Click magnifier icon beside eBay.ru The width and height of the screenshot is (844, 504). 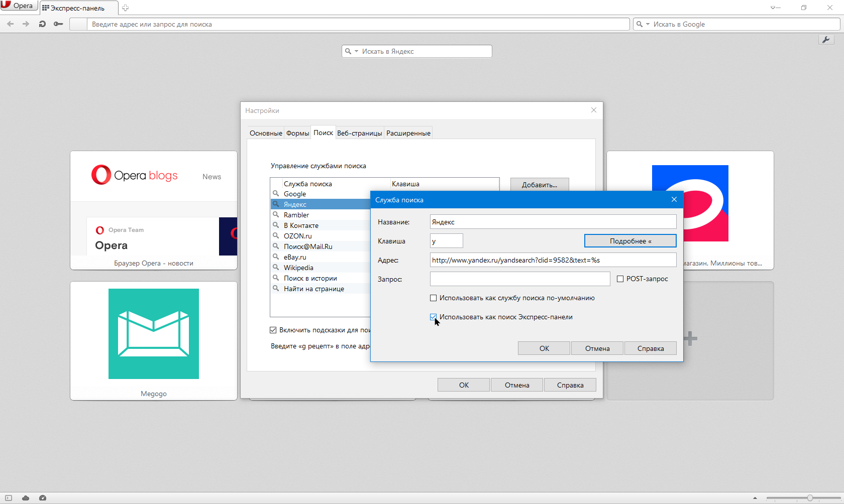coord(276,257)
